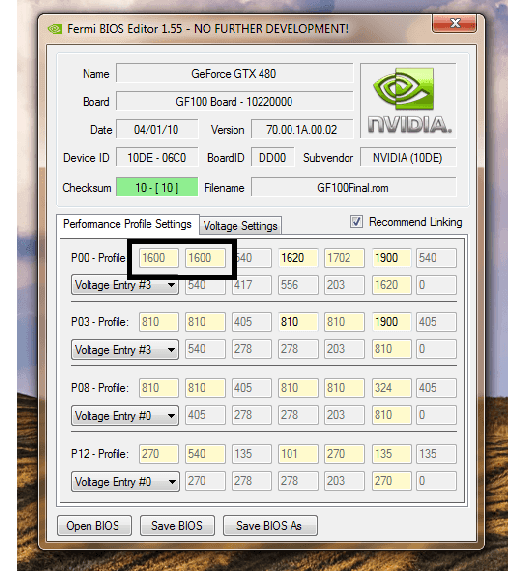Click the P00 row 417 value field

point(252,285)
